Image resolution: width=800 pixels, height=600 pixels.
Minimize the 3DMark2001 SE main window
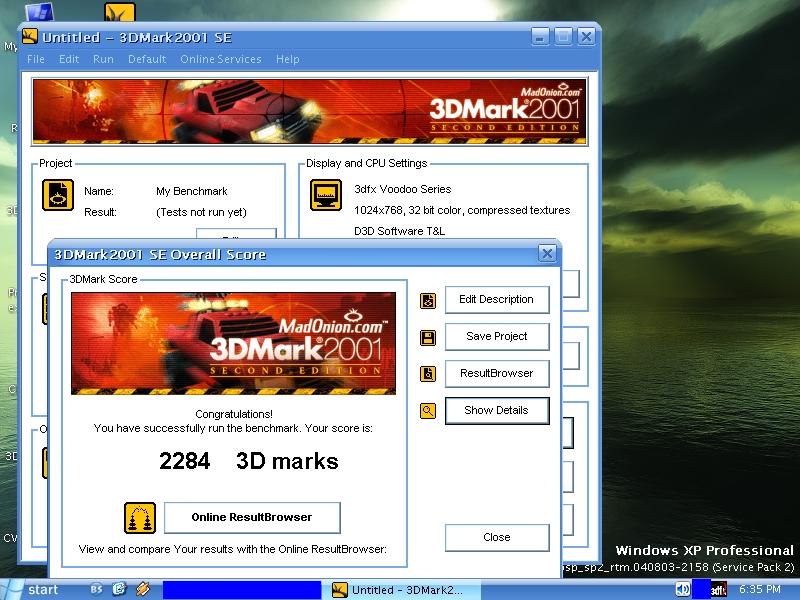coord(540,37)
